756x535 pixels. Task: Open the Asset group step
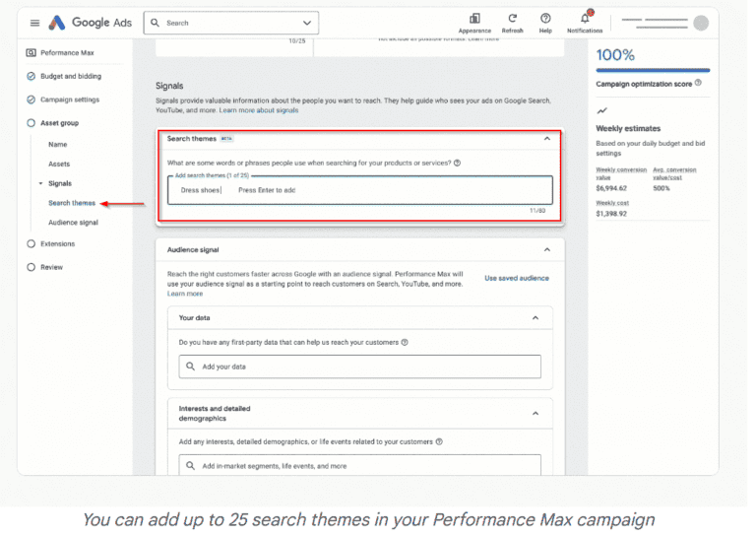click(x=59, y=123)
